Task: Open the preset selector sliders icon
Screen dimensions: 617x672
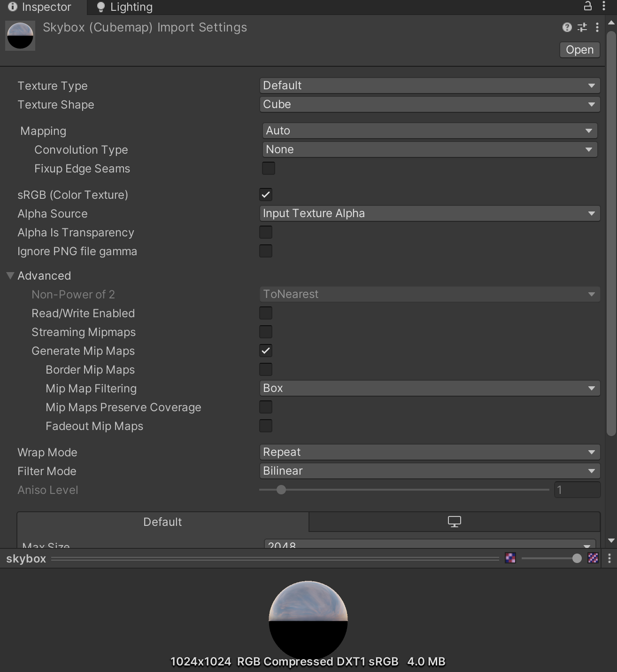Action: (582, 27)
